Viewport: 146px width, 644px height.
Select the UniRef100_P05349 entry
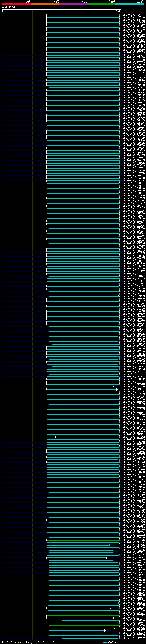pos(134,22)
